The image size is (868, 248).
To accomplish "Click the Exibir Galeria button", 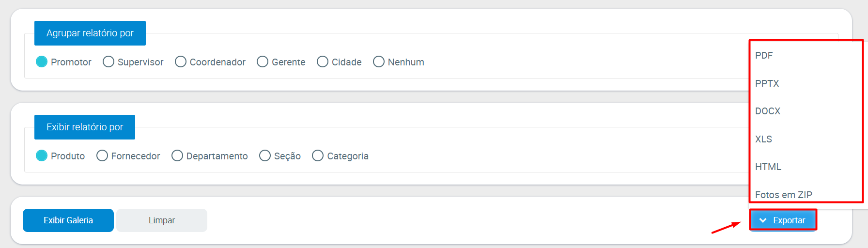I will (x=68, y=220).
